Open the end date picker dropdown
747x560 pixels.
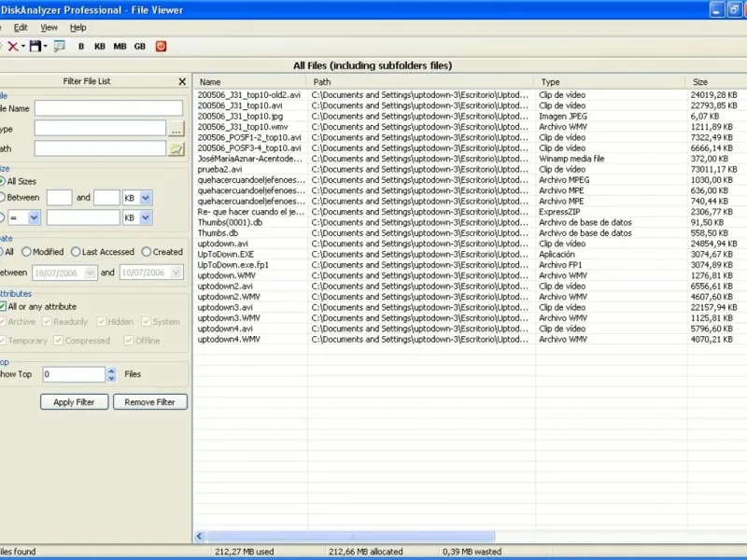point(176,273)
